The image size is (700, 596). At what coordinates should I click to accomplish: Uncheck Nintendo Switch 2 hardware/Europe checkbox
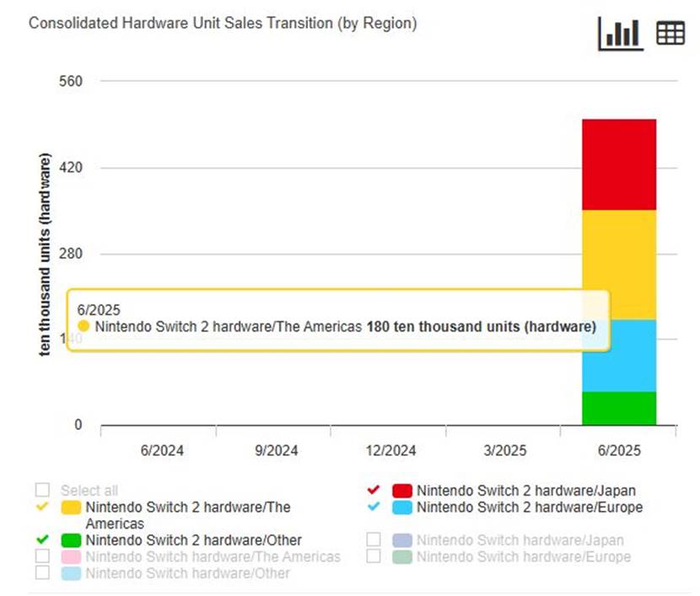click(x=374, y=507)
